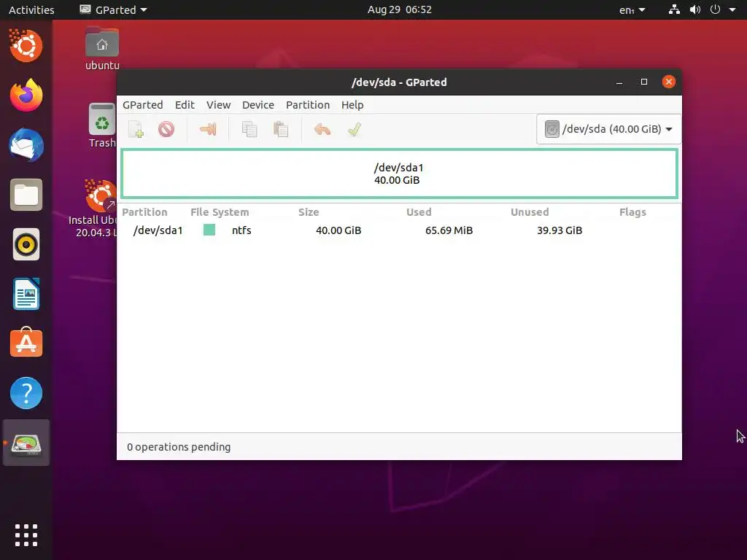Viewport: 747px width, 560px height.
Task: Click the 40.00 GiB size cell
Action: coord(338,230)
